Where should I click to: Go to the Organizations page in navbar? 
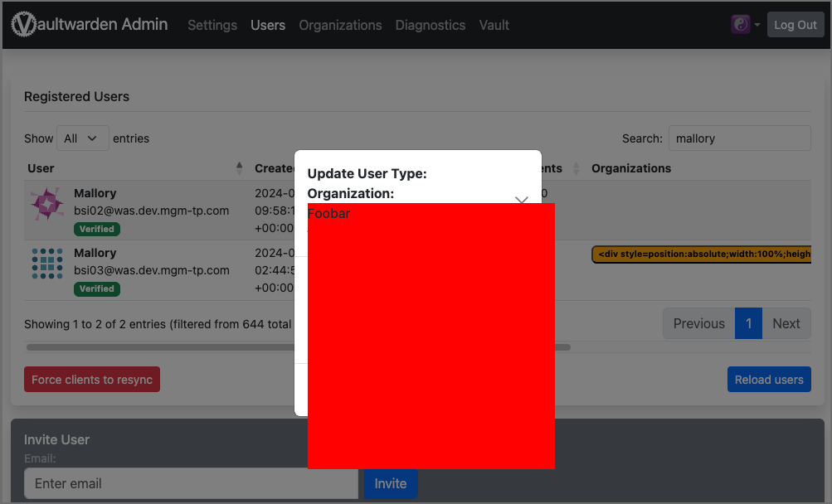tap(340, 25)
